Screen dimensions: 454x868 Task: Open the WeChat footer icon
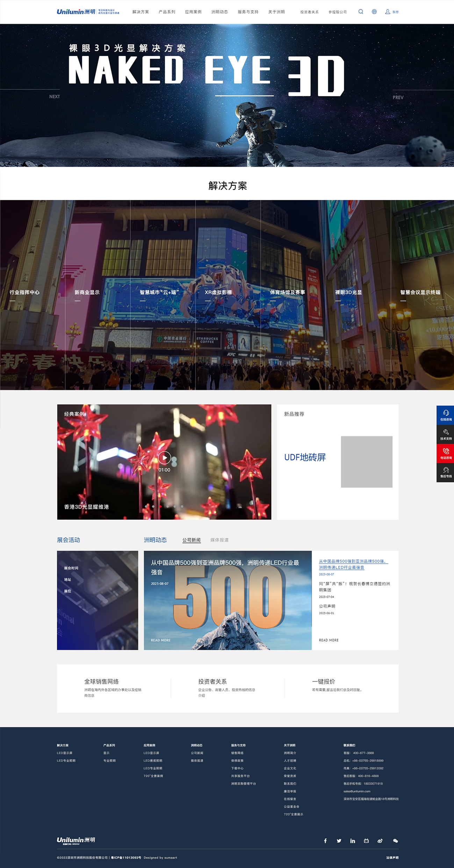point(395,841)
